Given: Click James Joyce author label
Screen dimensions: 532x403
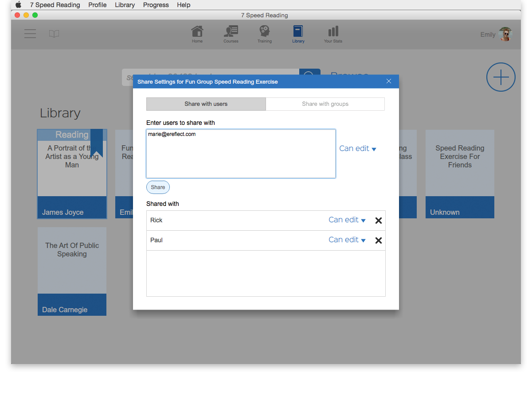Looking at the screenshot, I should pyautogui.click(x=63, y=212).
